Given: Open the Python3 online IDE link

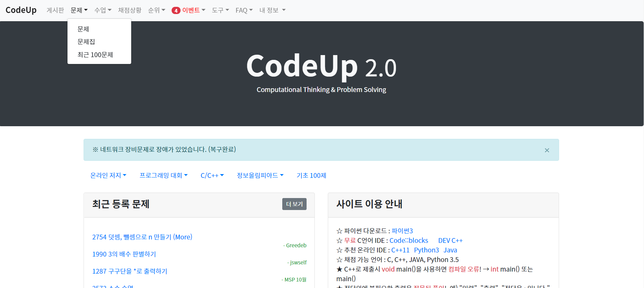Looking at the screenshot, I should (426, 250).
